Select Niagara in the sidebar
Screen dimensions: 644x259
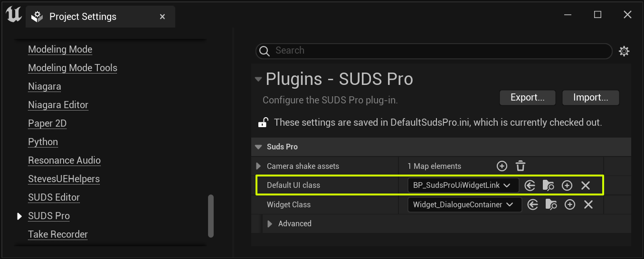click(45, 86)
